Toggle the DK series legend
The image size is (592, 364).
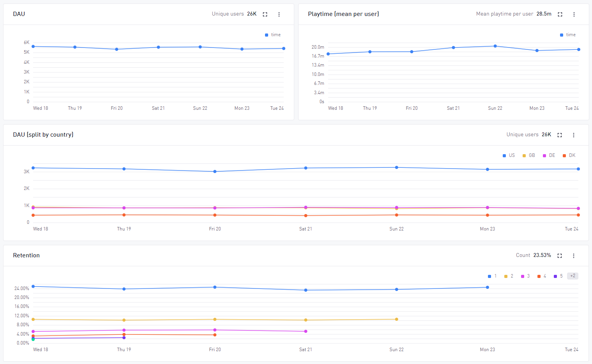569,155
